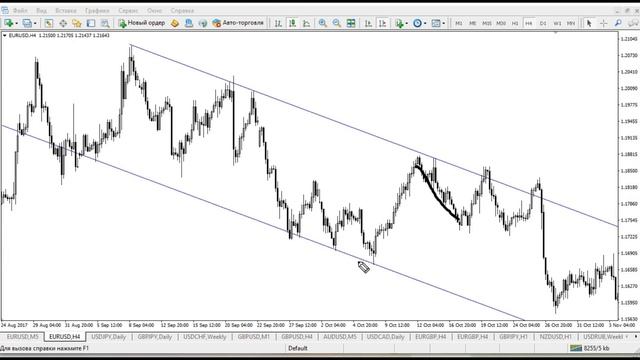Viewport: 640px width, 360px height.
Task: Select the M15 timeframe
Action: pyautogui.click(x=487, y=24)
